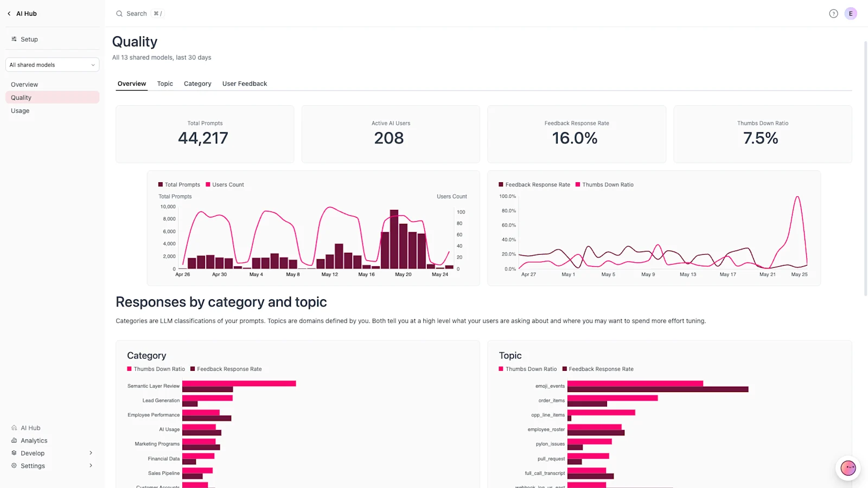Open Settings from bottom navigation
This screenshot has height=488, width=868.
click(33, 466)
